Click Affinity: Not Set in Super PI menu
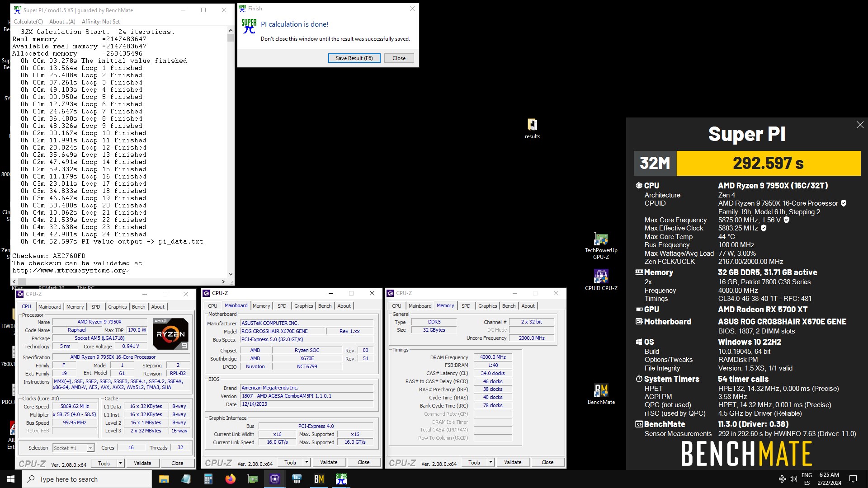The width and height of the screenshot is (868, 488). (101, 21)
